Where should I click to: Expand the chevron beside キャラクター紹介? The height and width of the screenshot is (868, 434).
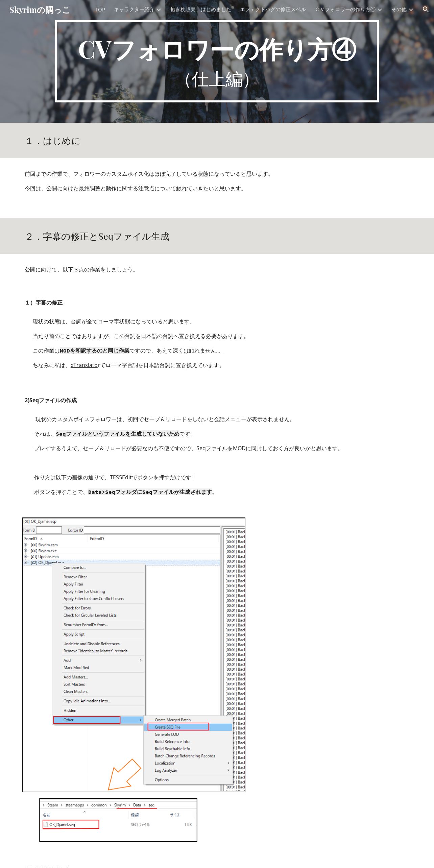pos(159,10)
